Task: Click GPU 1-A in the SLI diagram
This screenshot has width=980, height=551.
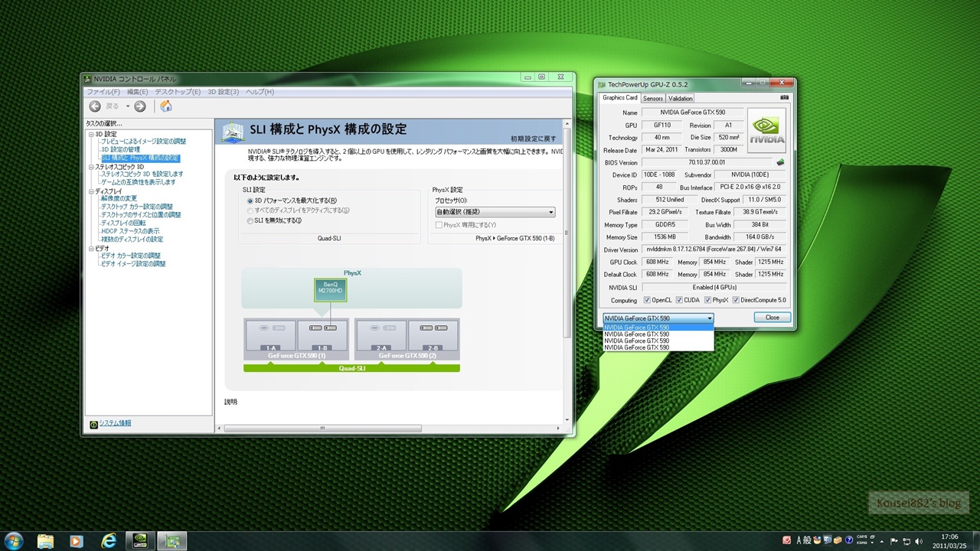Action: tap(271, 336)
